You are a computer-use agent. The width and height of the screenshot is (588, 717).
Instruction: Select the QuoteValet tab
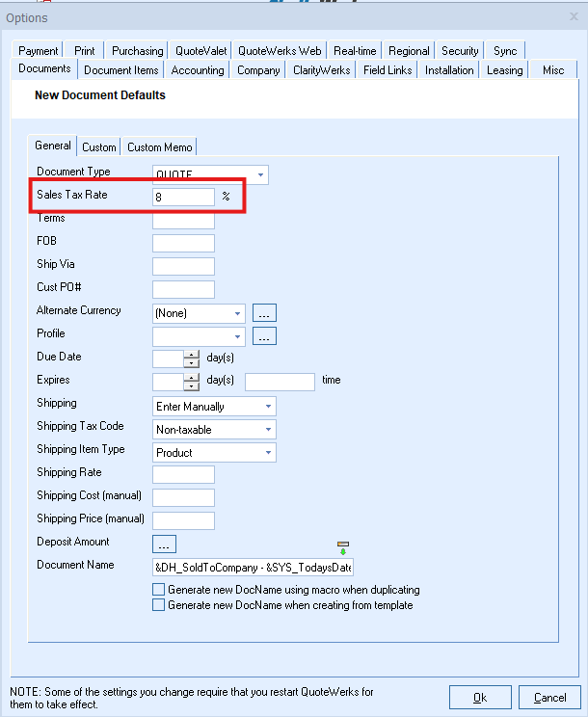click(x=200, y=51)
